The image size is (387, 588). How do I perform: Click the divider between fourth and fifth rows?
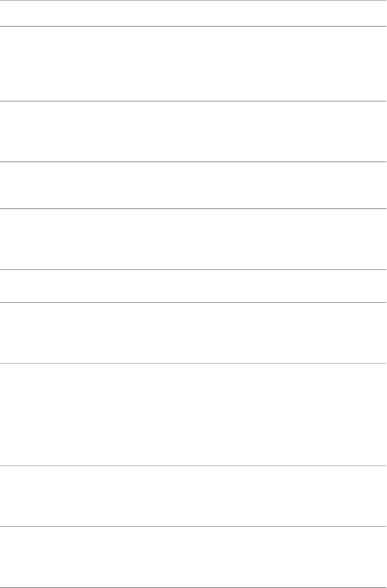193,209
